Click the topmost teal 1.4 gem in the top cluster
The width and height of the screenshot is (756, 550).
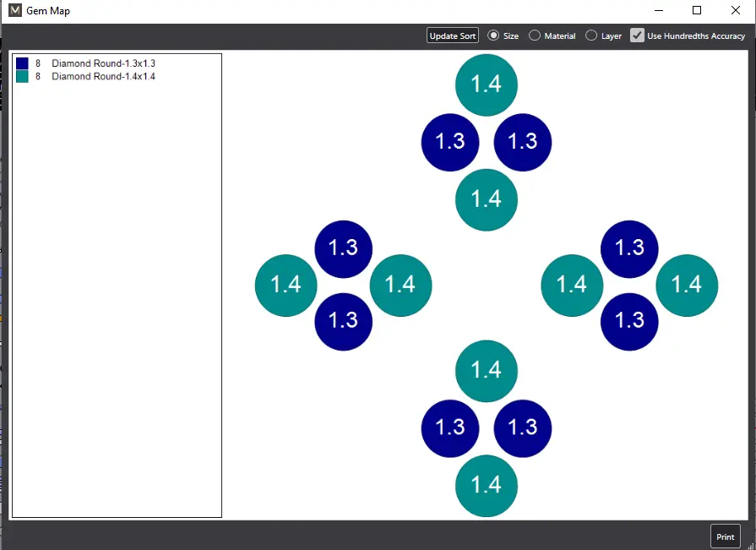click(x=486, y=84)
